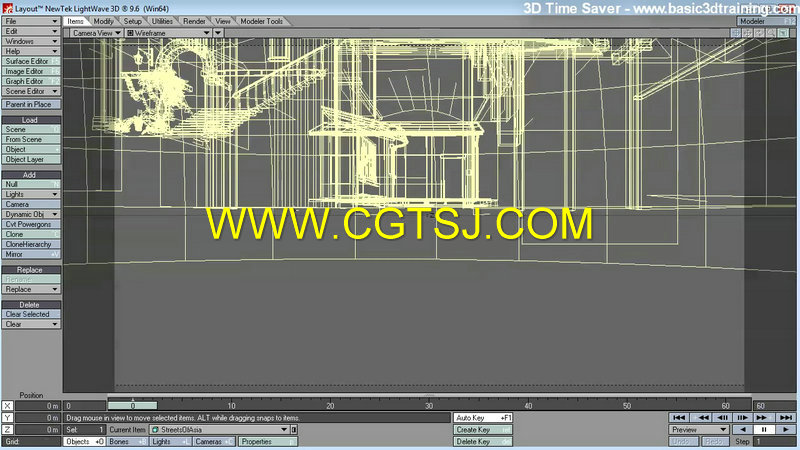Open the Surface Editor
The image size is (800, 450).
31,61
